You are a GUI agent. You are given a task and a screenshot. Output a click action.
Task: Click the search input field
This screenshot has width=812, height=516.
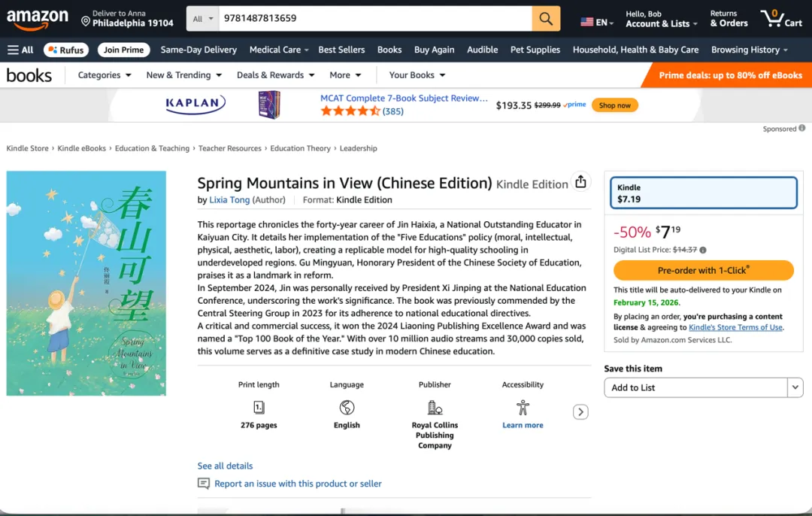(x=374, y=19)
